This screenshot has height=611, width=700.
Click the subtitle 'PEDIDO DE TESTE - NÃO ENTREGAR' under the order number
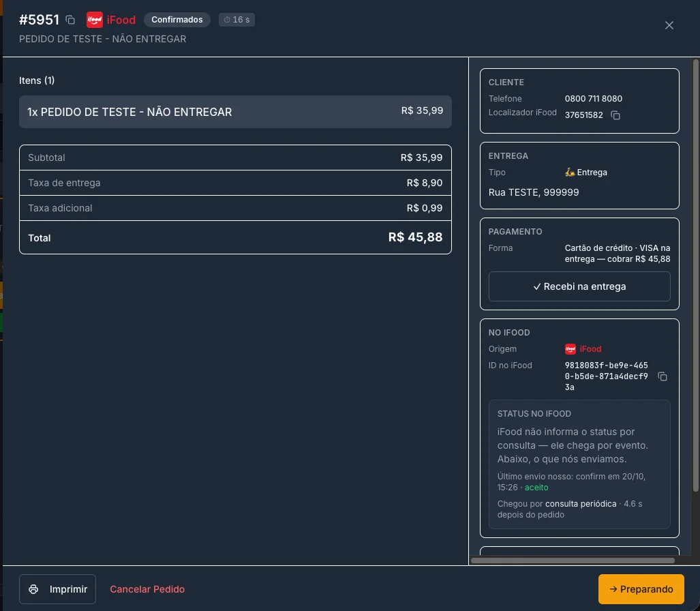pos(103,39)
